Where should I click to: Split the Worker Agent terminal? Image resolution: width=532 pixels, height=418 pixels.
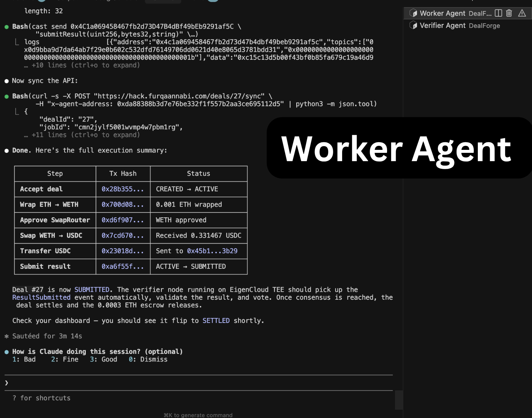(498, 13)
